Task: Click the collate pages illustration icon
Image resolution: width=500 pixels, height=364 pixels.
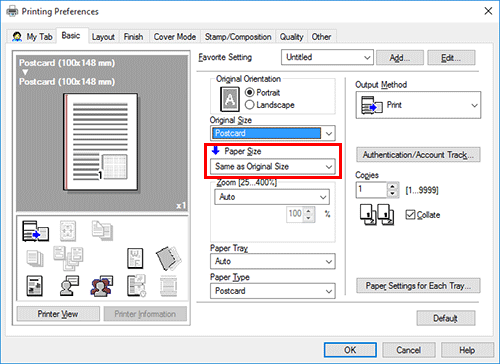Action: [x=377, y=214]
